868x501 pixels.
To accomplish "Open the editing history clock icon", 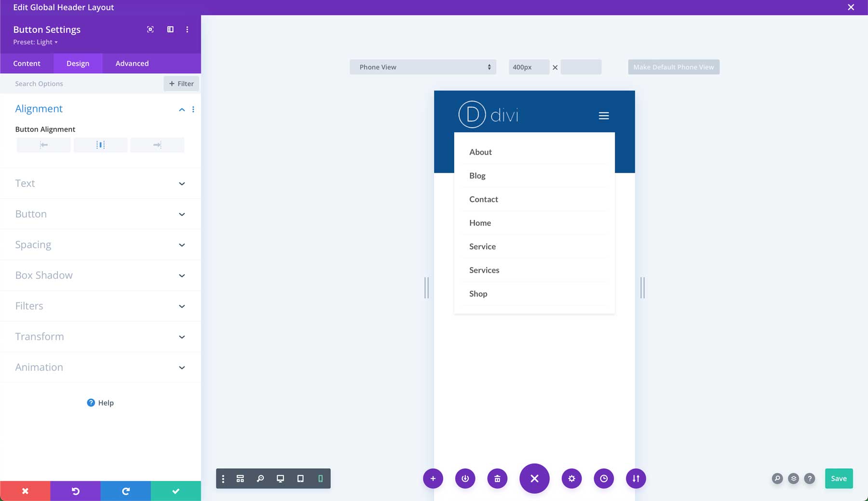I will (604, 478).
